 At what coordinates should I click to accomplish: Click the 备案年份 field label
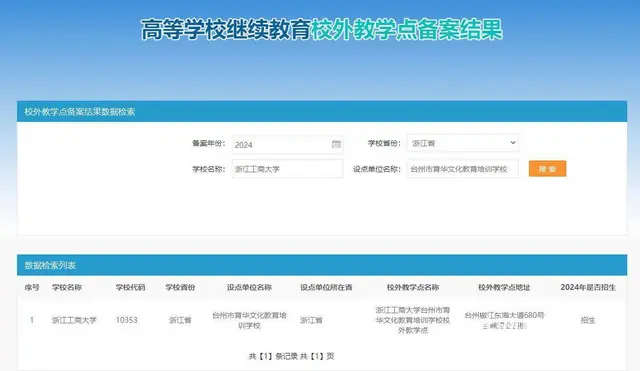tap(208, 143)
